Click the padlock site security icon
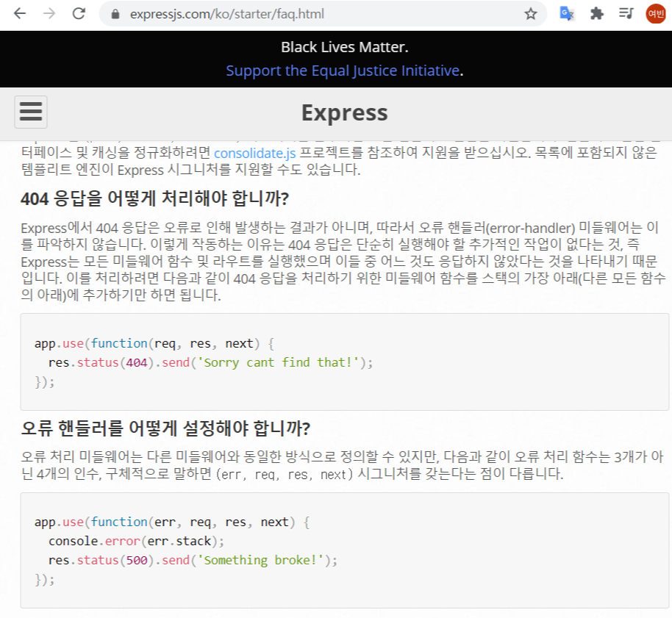This screenshot has height=618, width=672. [x=115, y=14]
